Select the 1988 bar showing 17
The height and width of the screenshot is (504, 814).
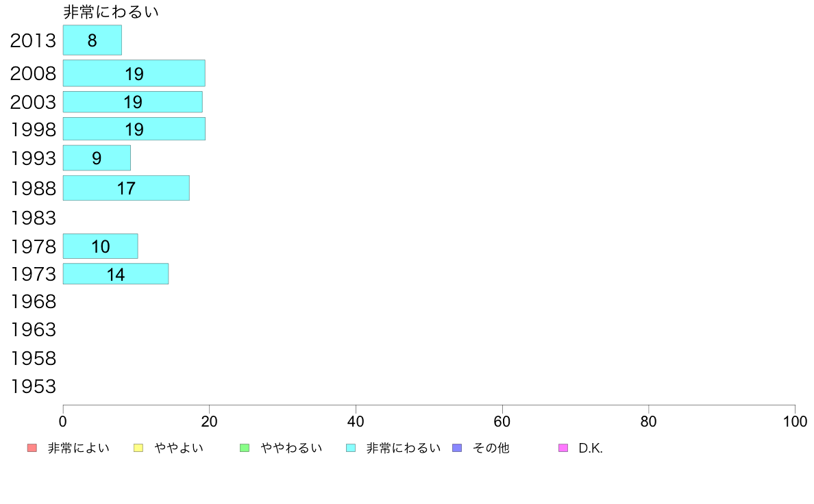tap(126, 188)
